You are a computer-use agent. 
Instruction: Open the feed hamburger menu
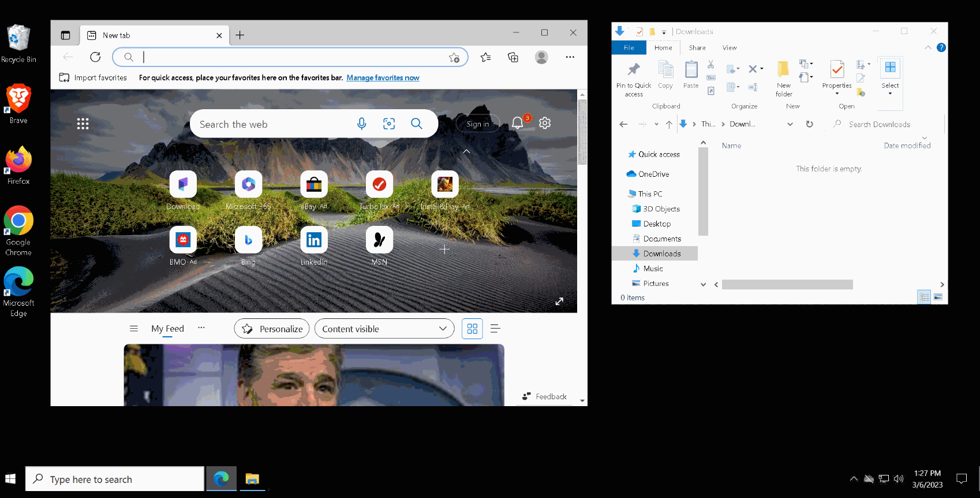134,328
